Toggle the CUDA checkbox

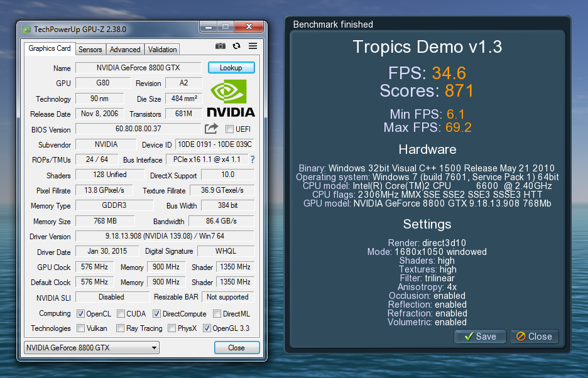(x=121, y=313)
